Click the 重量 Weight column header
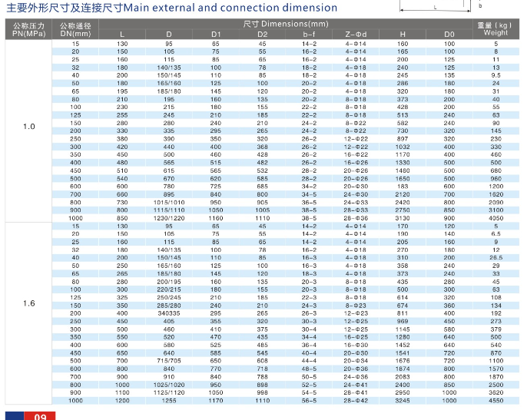527x420 pixels. (x=496, y=30)
